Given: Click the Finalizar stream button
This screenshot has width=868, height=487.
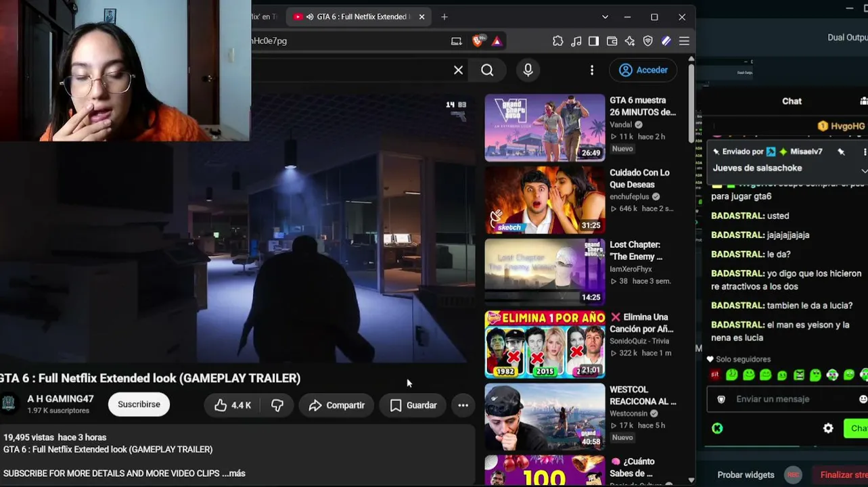Looking at the screenshot, I should click(839, 475).
